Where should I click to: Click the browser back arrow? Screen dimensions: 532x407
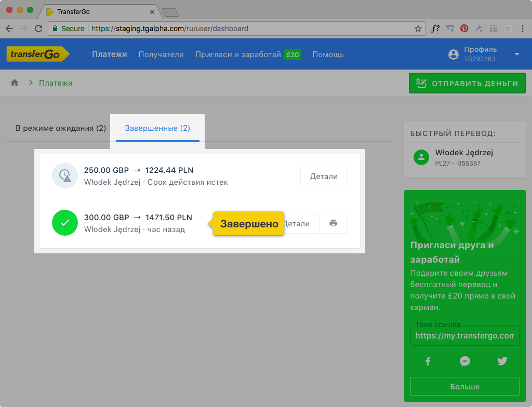tap(9, 29)
